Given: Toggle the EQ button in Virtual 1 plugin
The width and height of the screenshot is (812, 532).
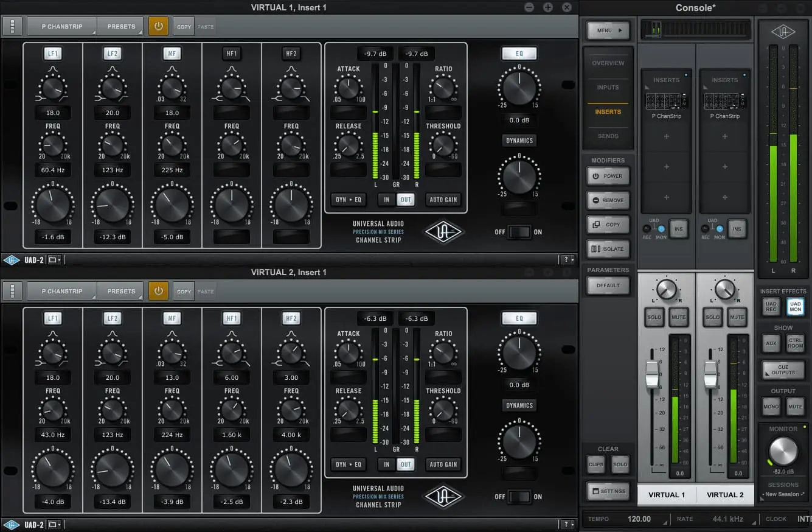Looking at the screenshot, I should point(519,54).
